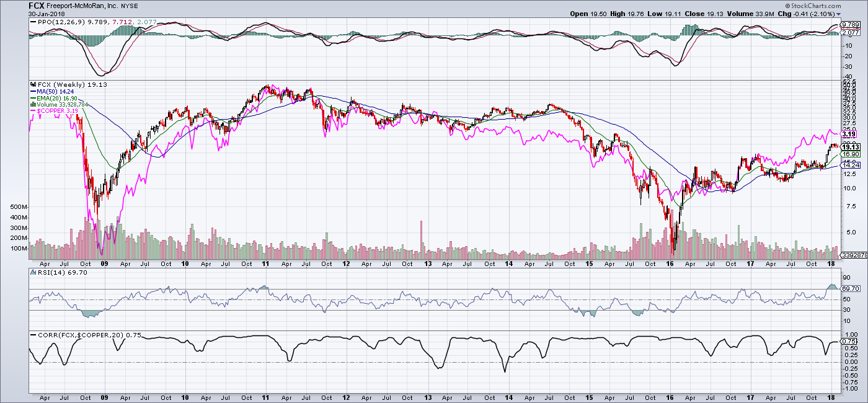The height and width of the screenshot is (403, 868).
Task: Click the magenta $COPPER legend line swatch
Action: point(32,111)
